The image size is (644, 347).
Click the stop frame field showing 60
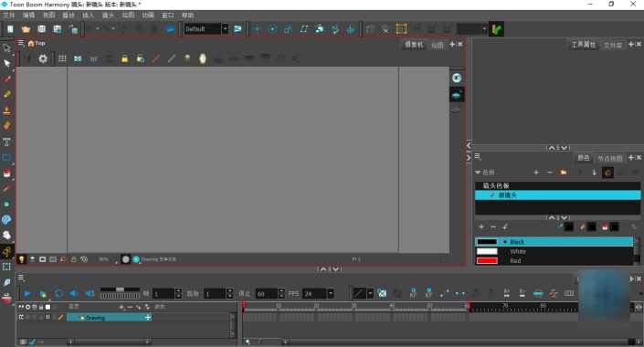267,294
